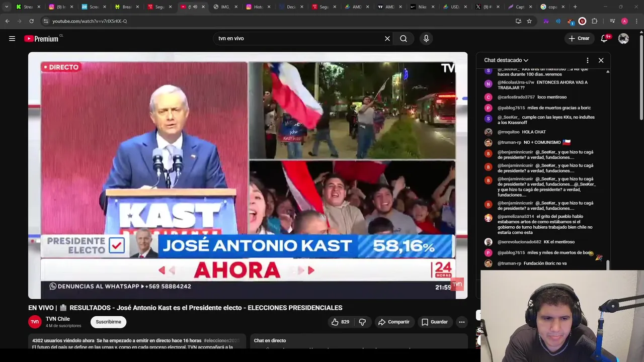Switch to the 'copa' Google tab
This screenshot has height=362, width=644.
pos(551,7)
